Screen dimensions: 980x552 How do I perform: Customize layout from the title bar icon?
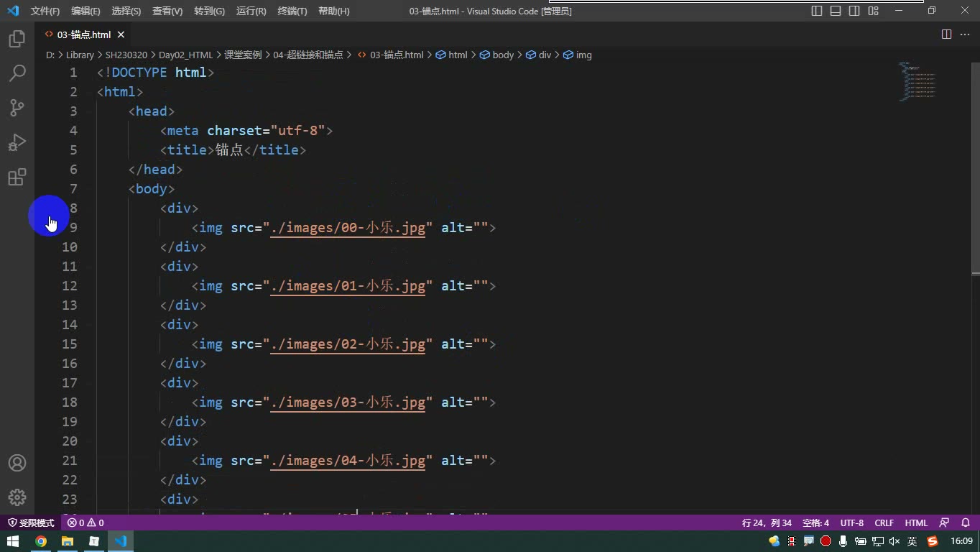[873, 11]
